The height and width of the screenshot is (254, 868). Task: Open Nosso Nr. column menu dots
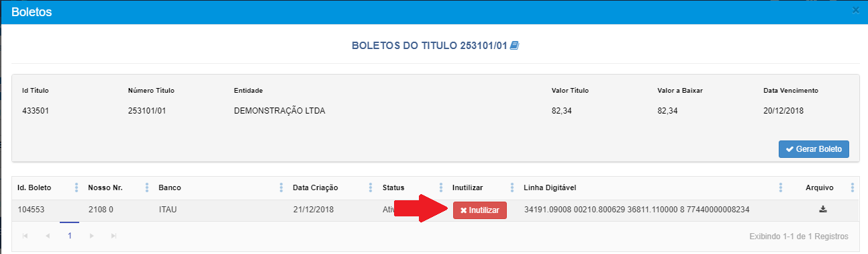click(x=146, y=187)
